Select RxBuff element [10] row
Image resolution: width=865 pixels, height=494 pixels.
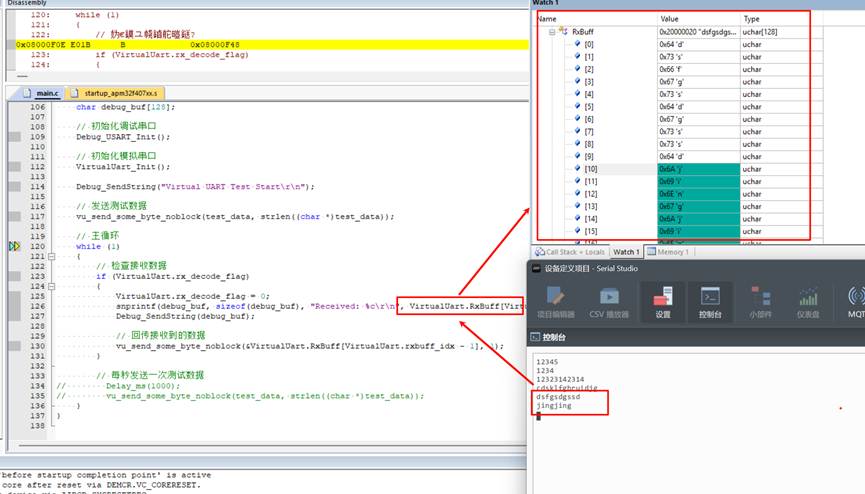click(679, 169)
